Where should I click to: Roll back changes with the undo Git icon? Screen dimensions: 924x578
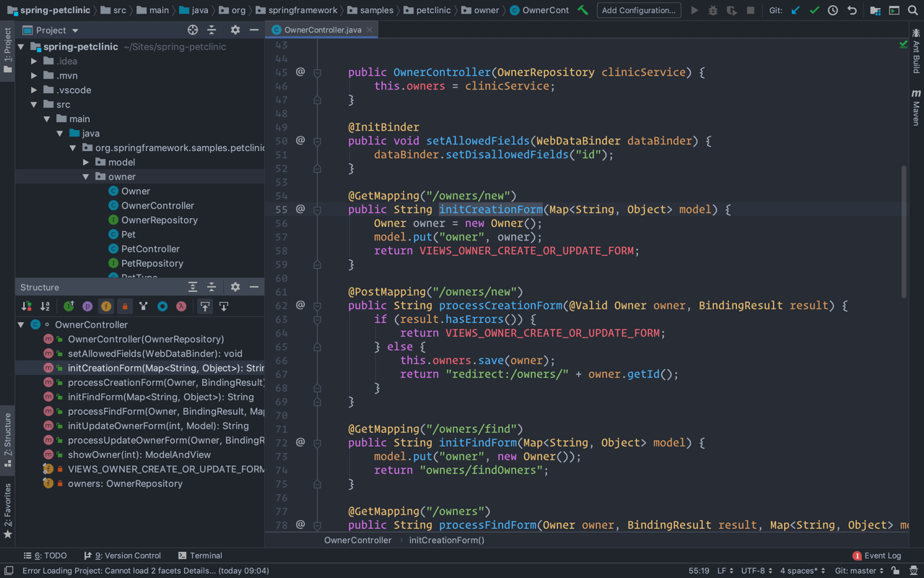point(852,10)
